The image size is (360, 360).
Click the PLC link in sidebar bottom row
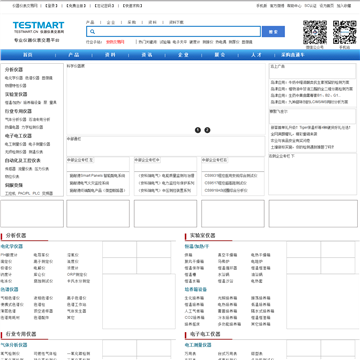point(36,193)
